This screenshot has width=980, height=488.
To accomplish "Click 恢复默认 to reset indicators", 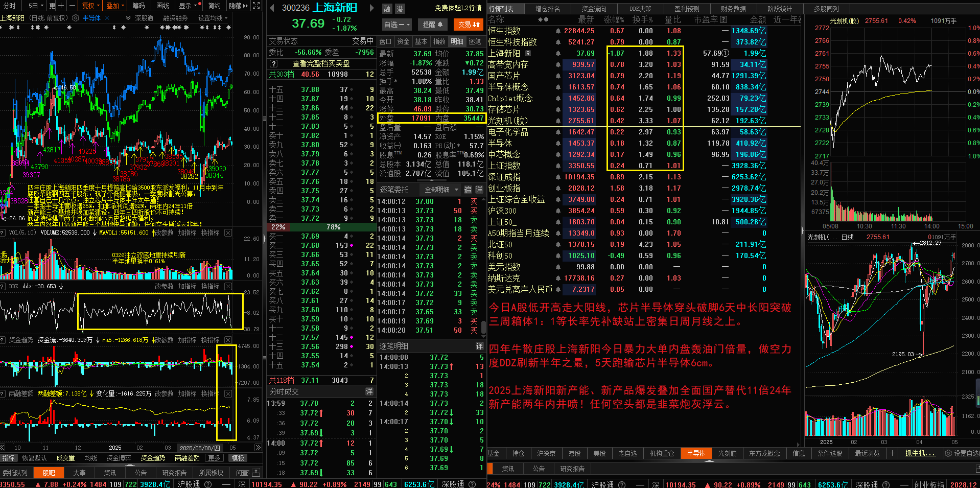I will [x=34, y=458].
